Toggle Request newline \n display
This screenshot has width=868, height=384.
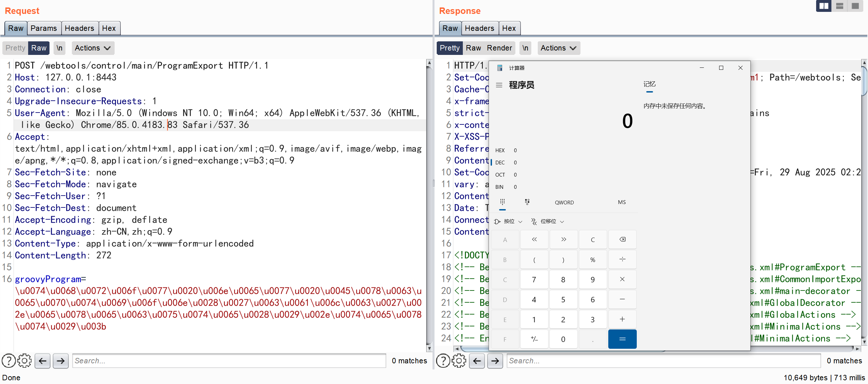click(59, 48)
